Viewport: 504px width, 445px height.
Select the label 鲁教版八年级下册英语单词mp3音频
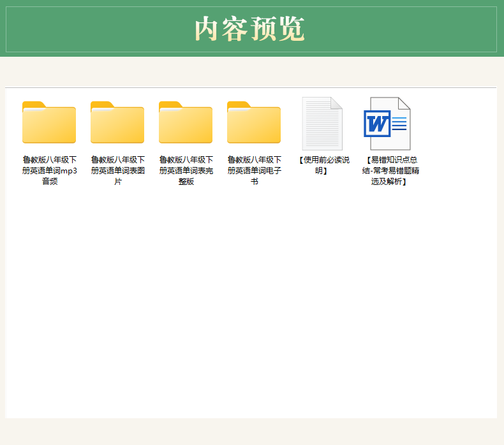coord(50,171)
